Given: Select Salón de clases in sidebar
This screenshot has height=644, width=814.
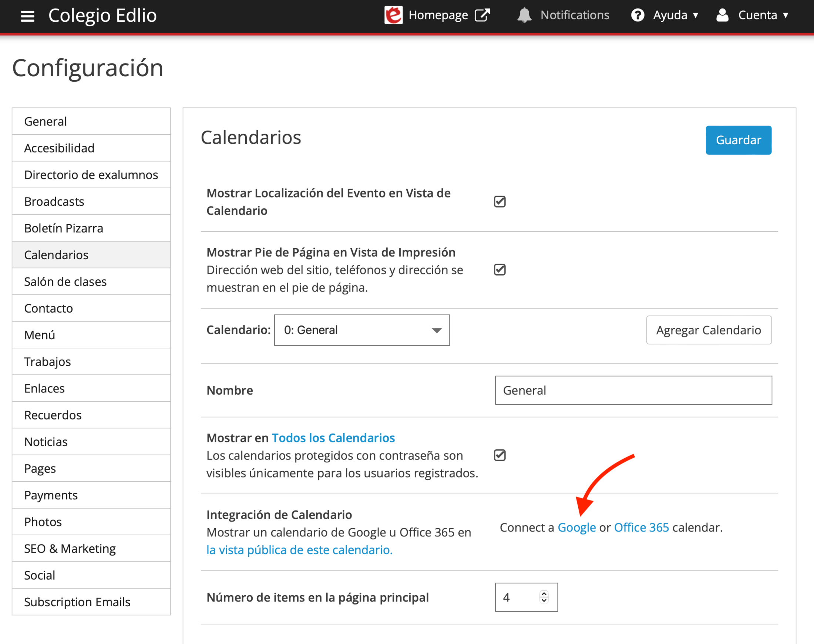Looking at the screenshot, I should [x=65, y=281].
